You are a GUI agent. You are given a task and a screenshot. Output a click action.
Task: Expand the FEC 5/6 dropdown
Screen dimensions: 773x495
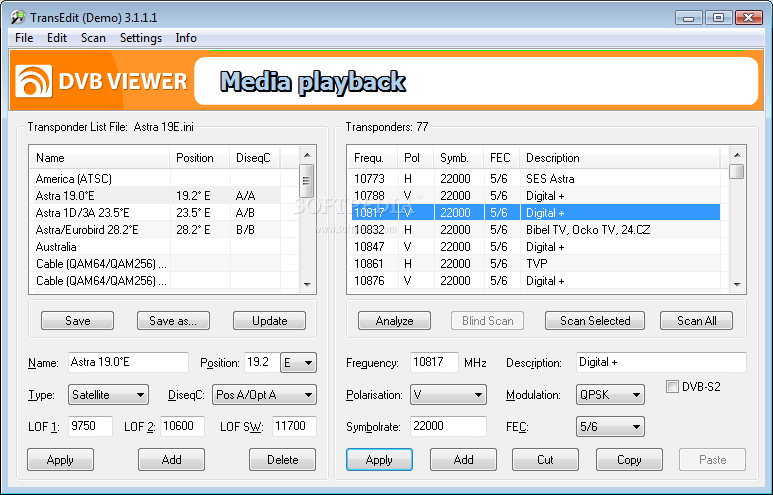tap(610, 426)
